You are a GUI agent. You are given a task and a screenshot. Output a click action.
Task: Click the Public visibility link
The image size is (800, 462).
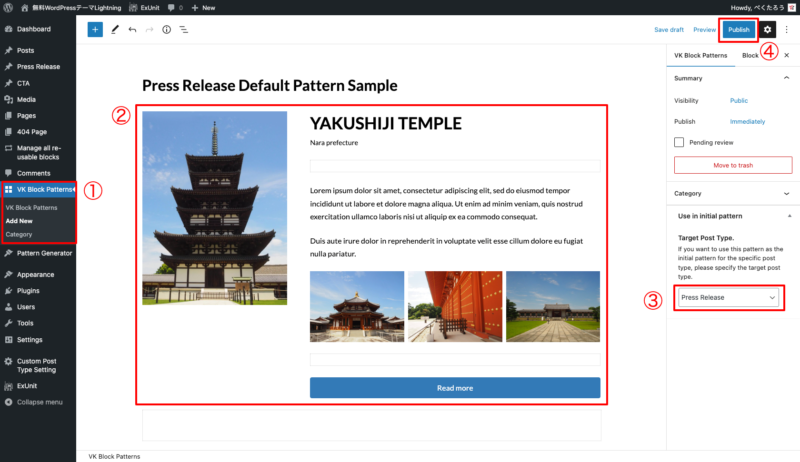pos(739,100)
